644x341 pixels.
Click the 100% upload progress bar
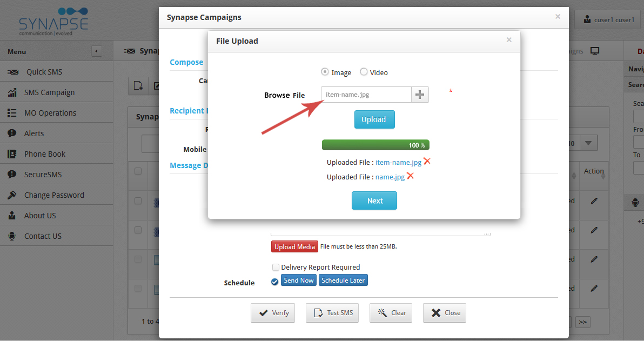point(375,145)
